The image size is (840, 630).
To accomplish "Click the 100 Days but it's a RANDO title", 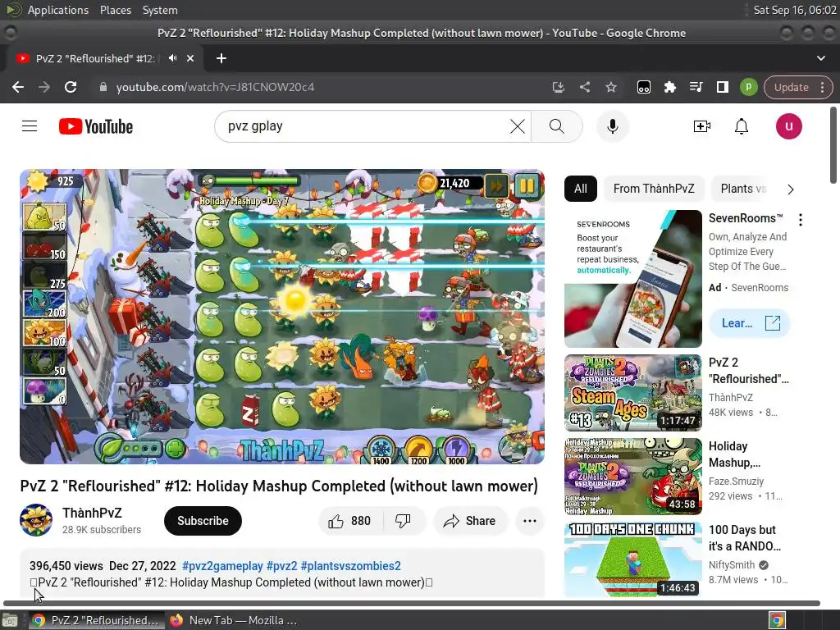I will [x=744, y=538].
